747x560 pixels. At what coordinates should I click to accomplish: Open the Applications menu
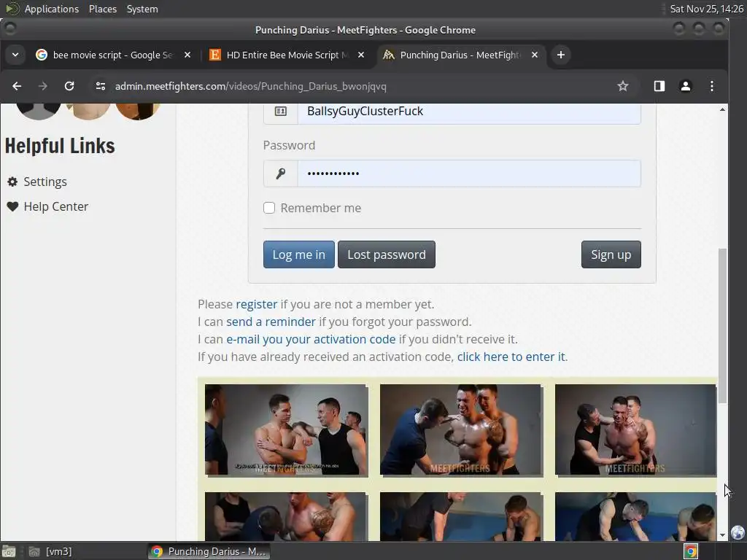52,9
